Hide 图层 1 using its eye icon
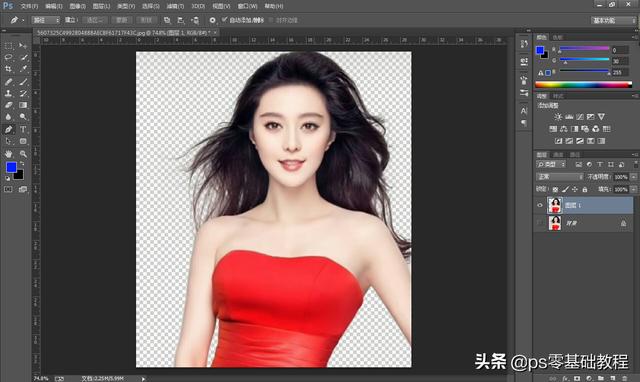Screen dimensions: 640x382 540,205
